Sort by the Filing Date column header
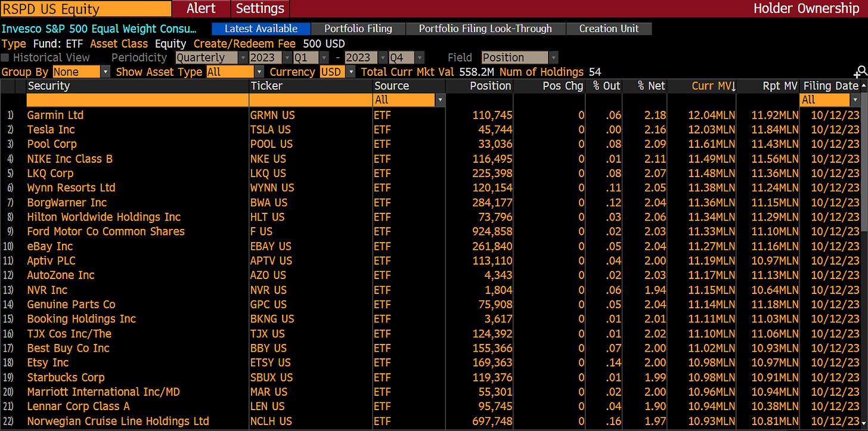Image resolution: width=868 pixels, height=431 pixels. (x=830, y=86)
